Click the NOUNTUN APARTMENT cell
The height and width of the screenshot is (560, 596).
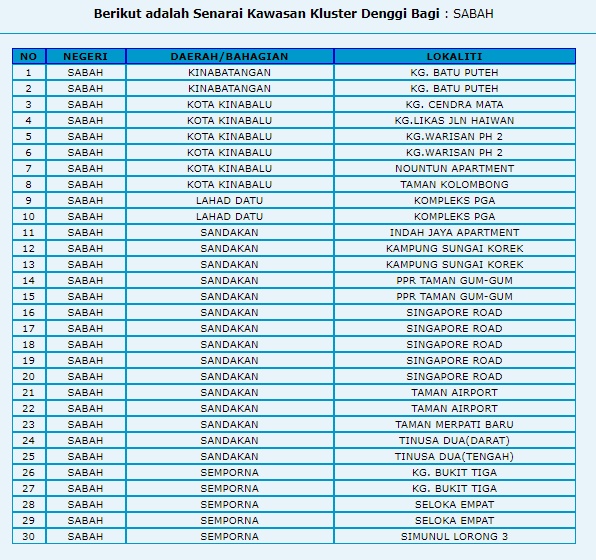pos(455,168)
